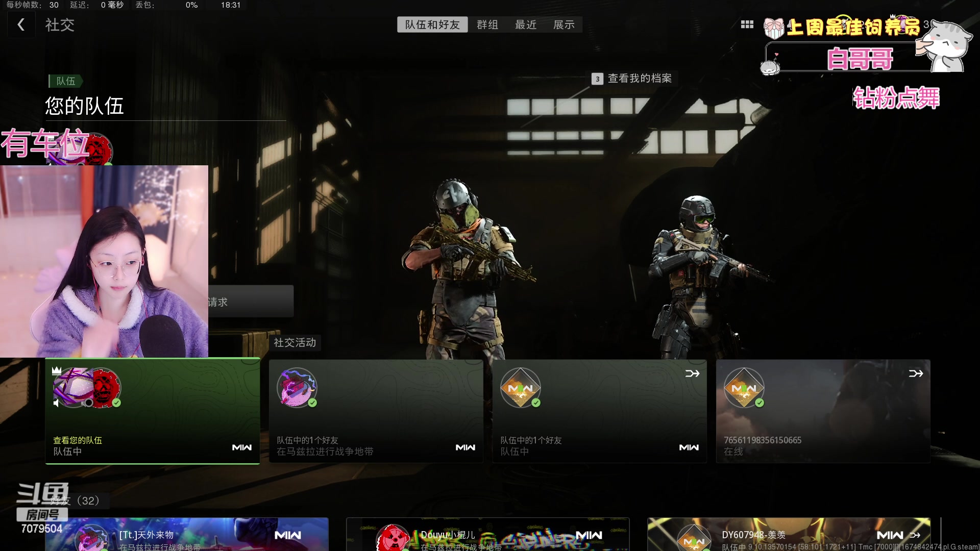The image size is (980, 551).
Task: Click the crown party leader icon
Action: (x=57, y=370)
